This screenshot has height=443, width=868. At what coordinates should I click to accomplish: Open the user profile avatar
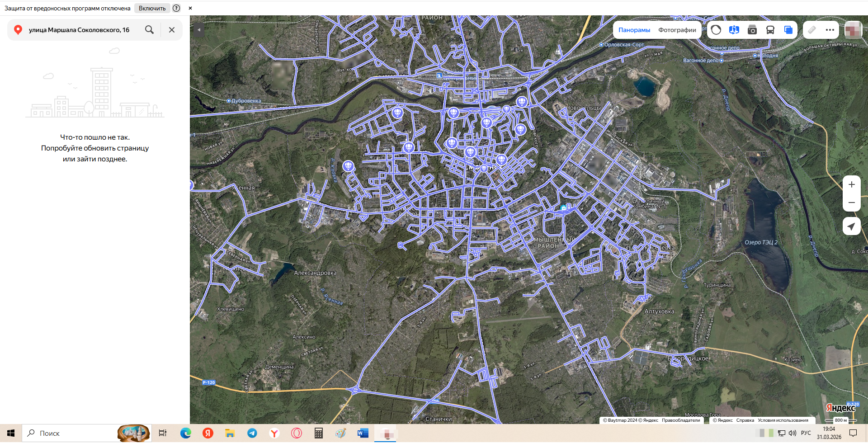[853, 30]
